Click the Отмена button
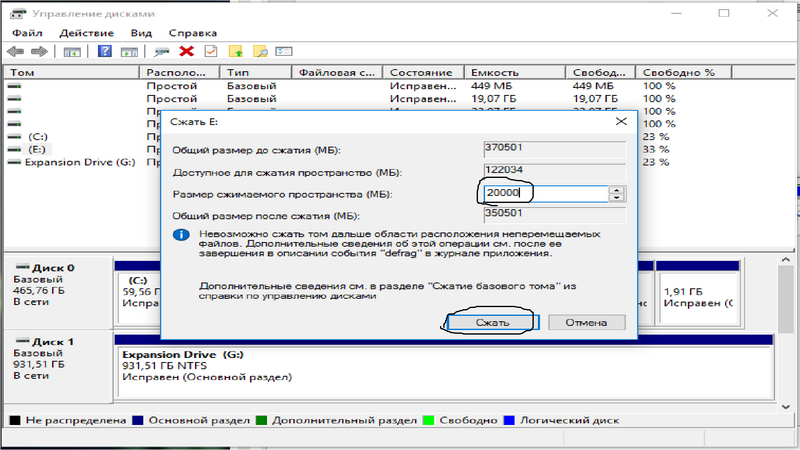800x450 pixels. click(x=586, y=322)
